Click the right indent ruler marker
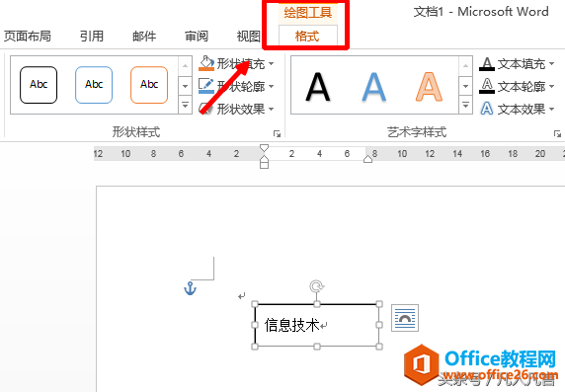565x392 pixels. point(367,159)
